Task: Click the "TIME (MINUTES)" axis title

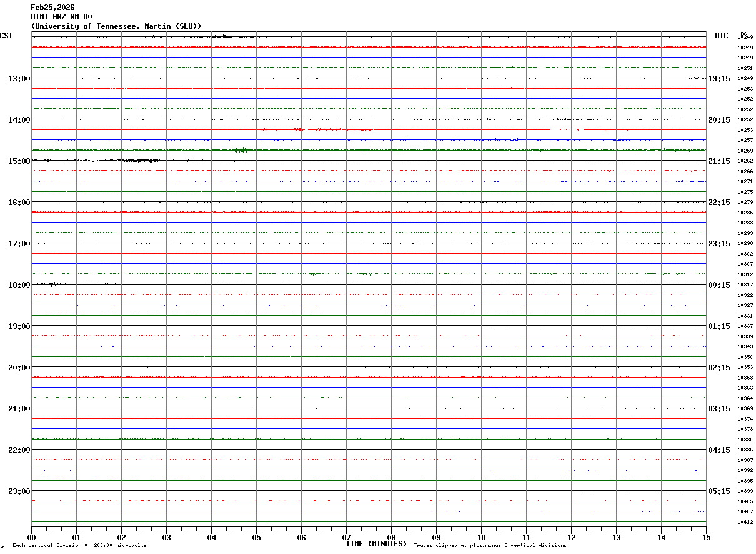Action: (376, 544)
